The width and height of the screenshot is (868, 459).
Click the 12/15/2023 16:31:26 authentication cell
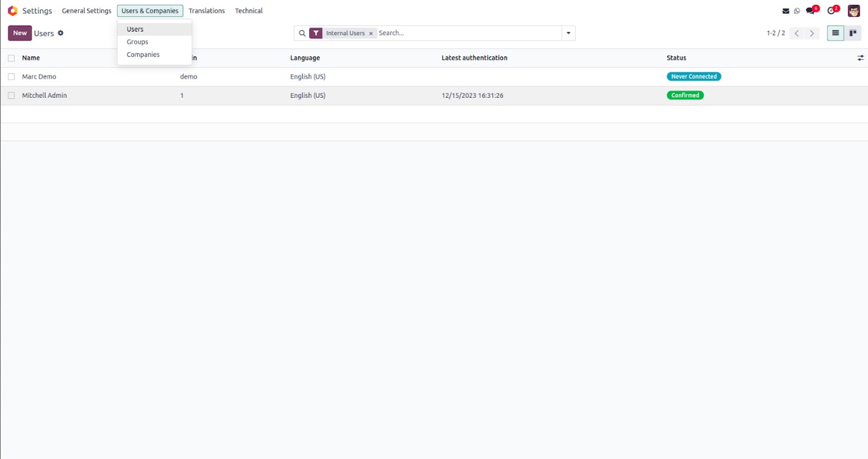point(473,96)
